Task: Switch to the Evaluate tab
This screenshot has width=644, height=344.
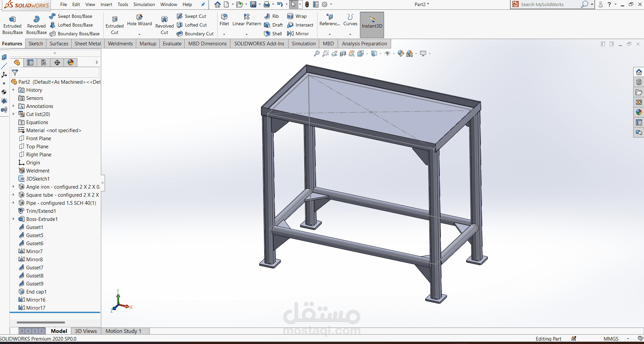Action: click(172, 44)
